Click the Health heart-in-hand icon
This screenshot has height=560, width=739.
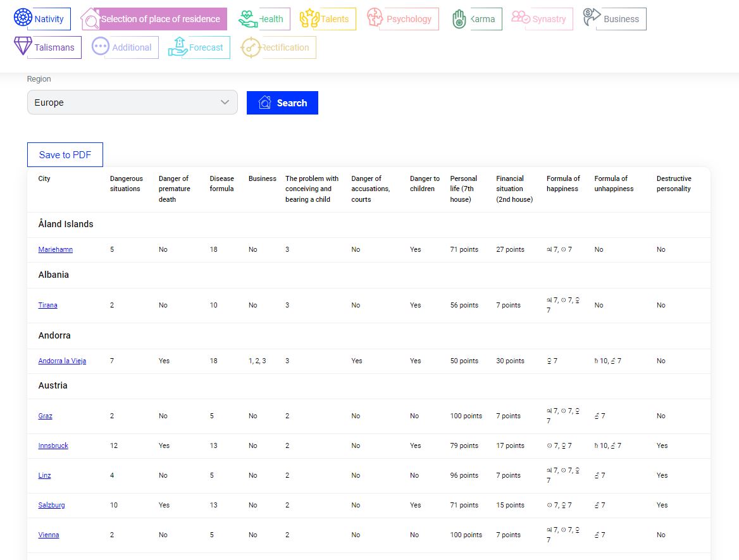pyautogui.click(x=248, y=19)
